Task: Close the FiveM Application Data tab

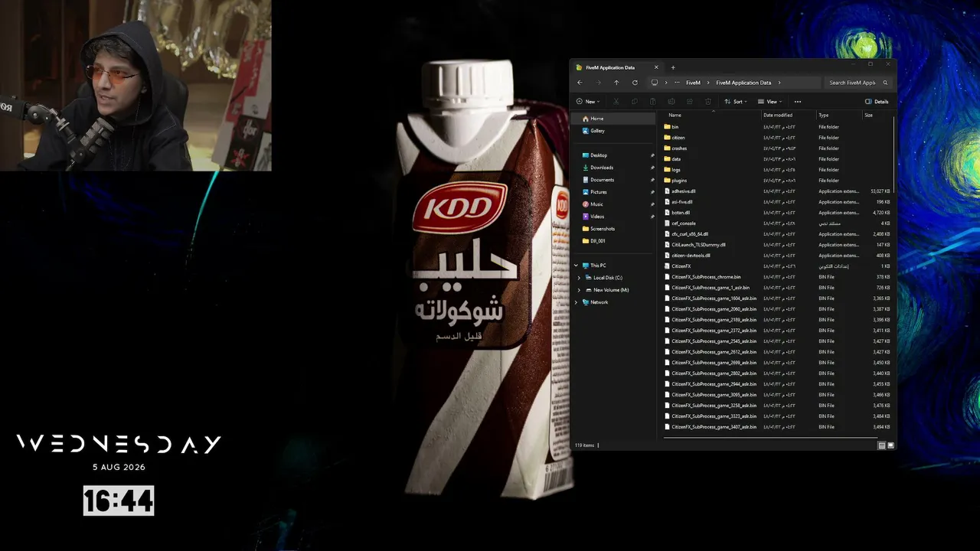Action: click(x=656, y=67)
